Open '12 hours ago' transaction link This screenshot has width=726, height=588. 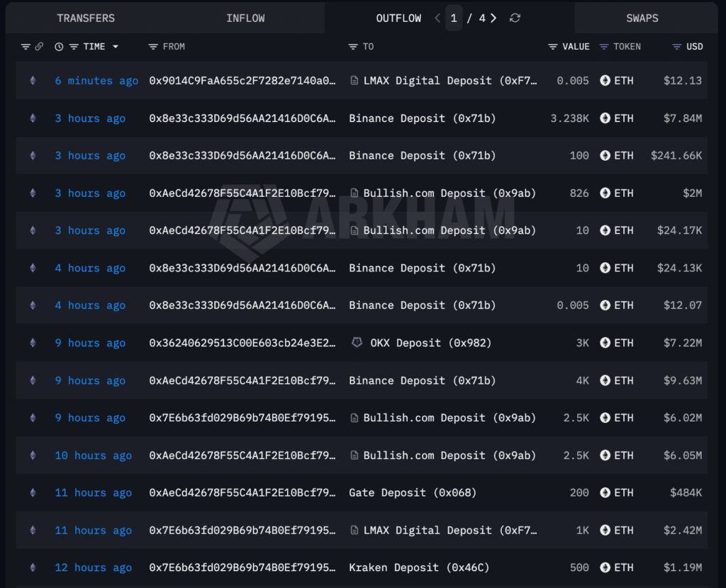(93, 567)
